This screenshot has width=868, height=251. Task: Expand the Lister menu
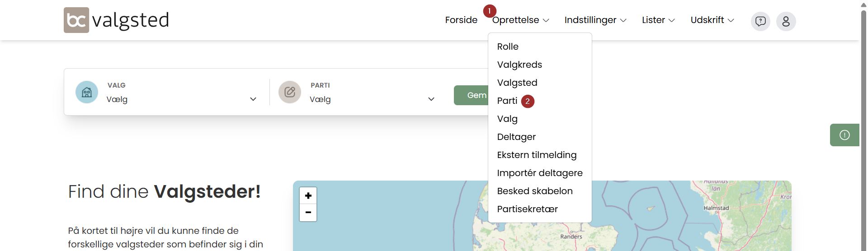pos(658,20)
